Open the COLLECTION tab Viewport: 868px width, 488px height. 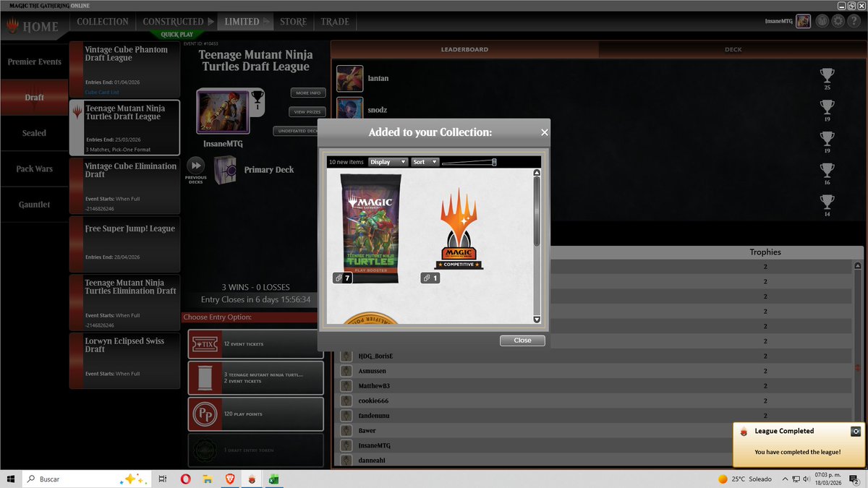(103, 22)
